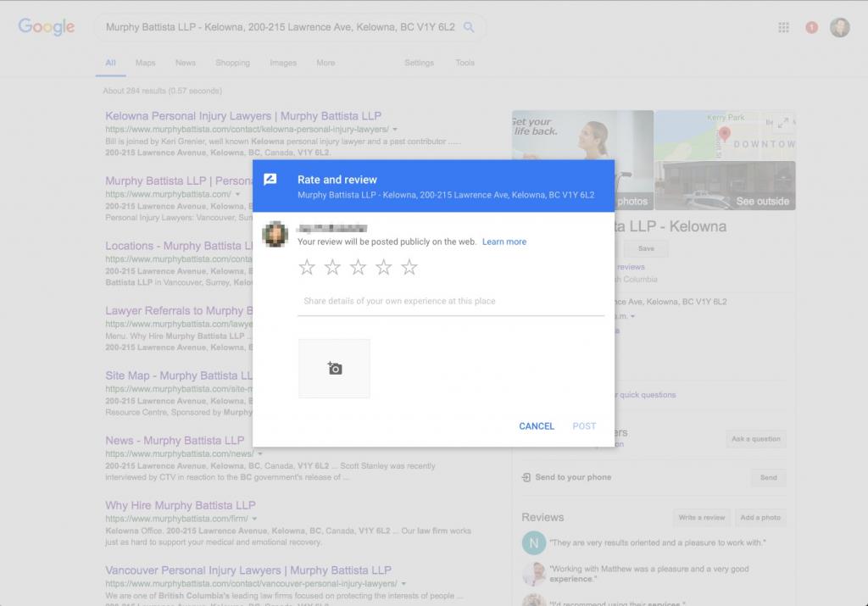This screenshot has width=868, height=606.
Task: Switch to the Shopping tab
Action: (232, 63)
